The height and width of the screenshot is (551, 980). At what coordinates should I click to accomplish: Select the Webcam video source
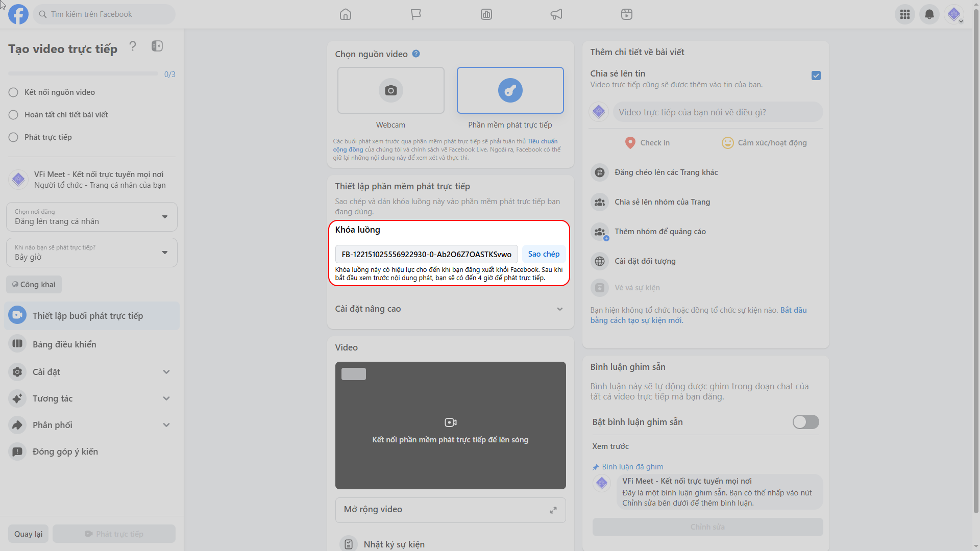[390, 91]
